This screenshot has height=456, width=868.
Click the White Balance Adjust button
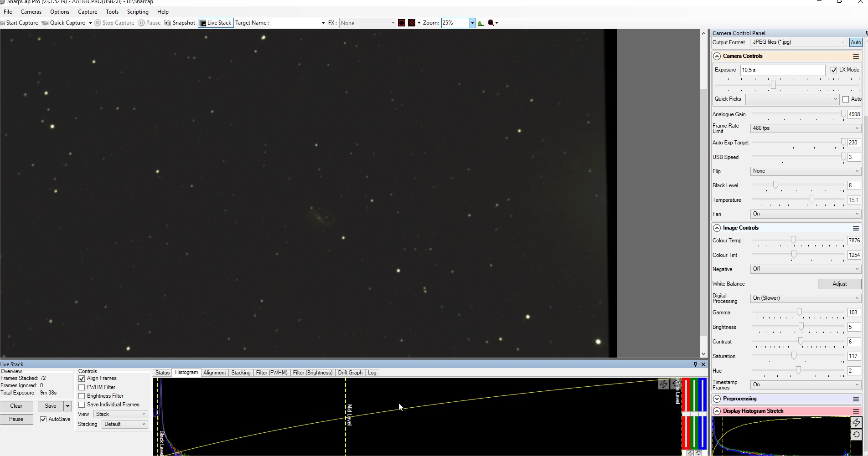(839, 284)
